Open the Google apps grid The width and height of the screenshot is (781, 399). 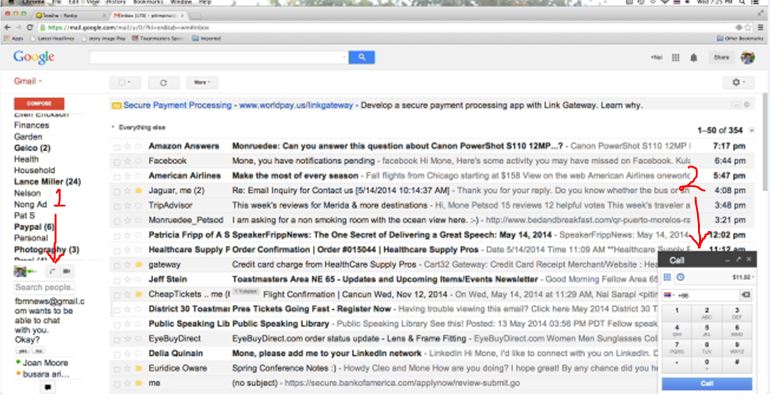675,58
